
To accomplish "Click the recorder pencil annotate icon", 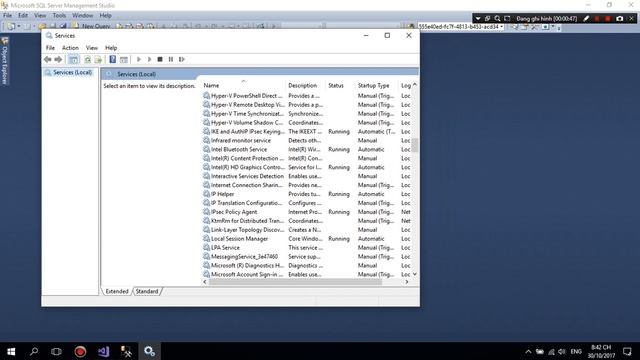I will (x=586, y=18).
